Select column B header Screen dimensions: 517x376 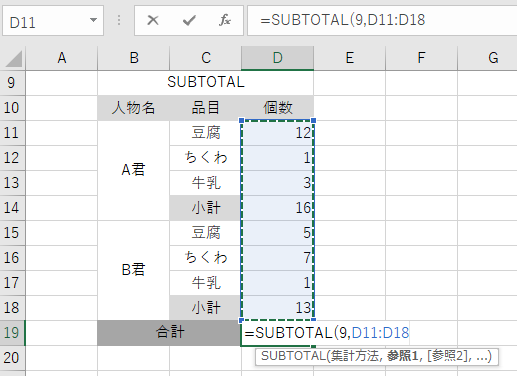pyautogui.click(x=134, y=58)
